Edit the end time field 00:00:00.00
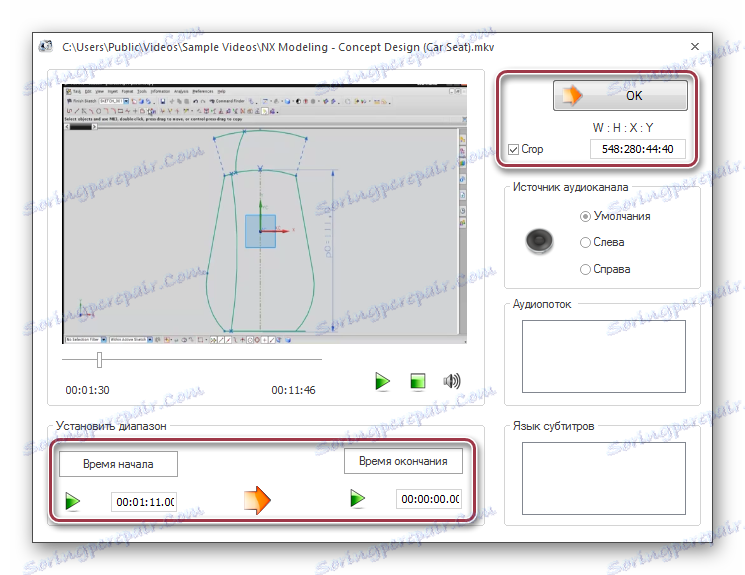This screenshot has width=745, height=575. pyautogui.click(x=429, y=499)
